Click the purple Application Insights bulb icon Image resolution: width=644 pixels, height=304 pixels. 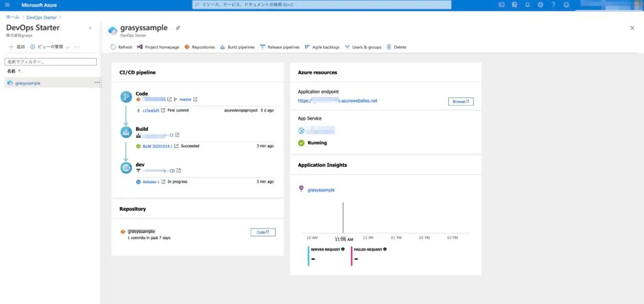tap(301, 189)
